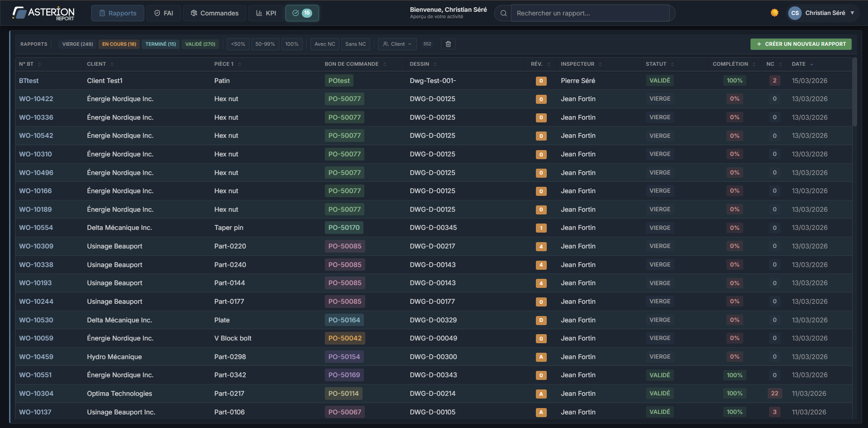Click the trash icon to clear filters
Image resolution: width=868 pixels, height=428 pixels.
click(448, 44)
